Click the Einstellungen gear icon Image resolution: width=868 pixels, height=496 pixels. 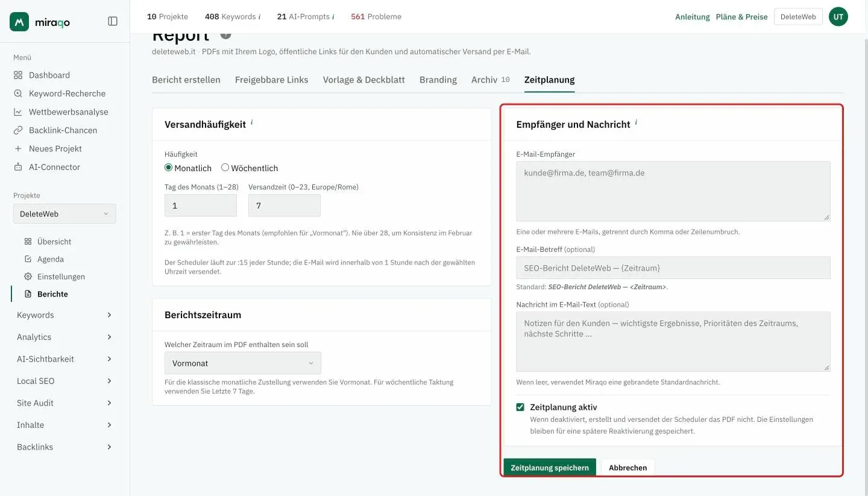(28, 277)
